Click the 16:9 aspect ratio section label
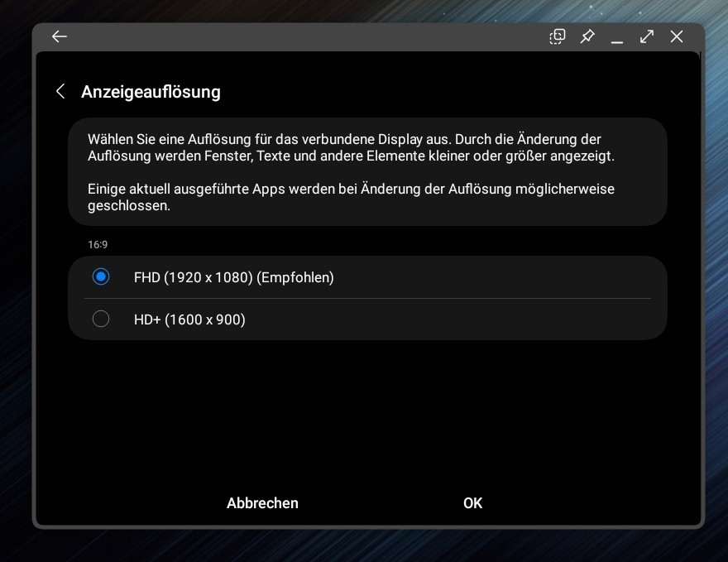 [98, 245]
